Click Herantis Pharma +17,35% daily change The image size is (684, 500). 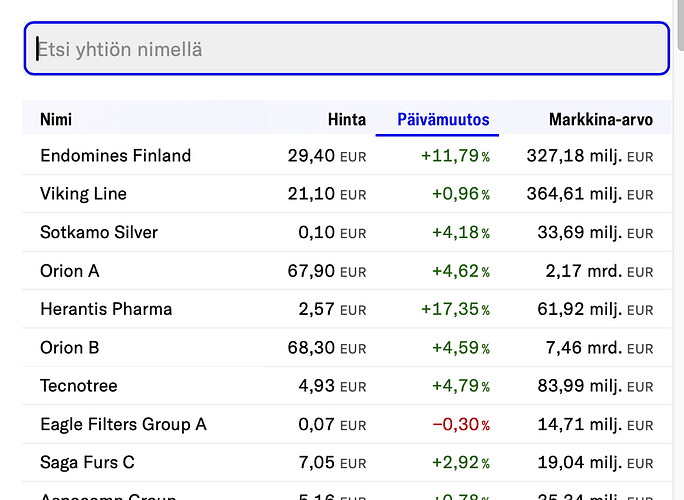[455, 309]
